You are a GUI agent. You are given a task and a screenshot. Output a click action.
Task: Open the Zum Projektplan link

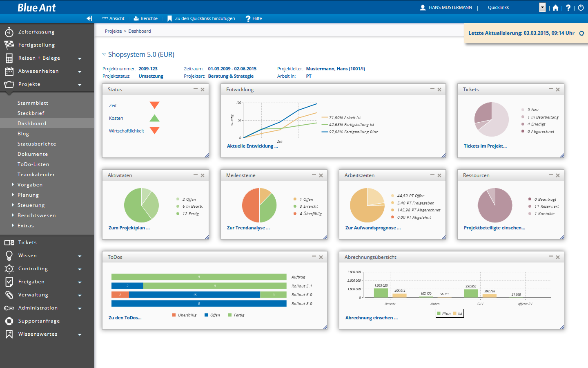tap(129, 228)
